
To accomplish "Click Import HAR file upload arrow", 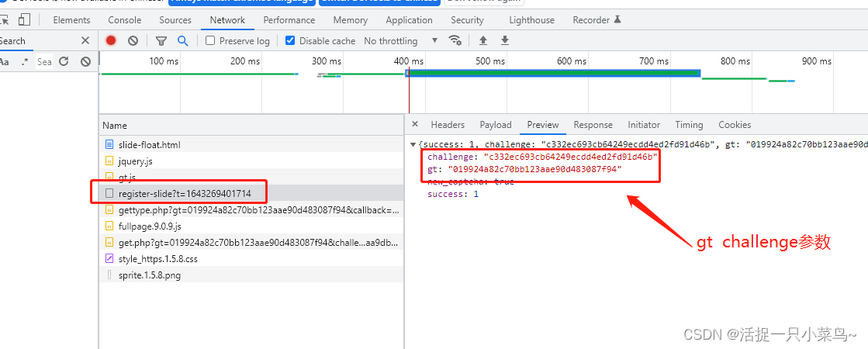I will click(x=483, y=40).
